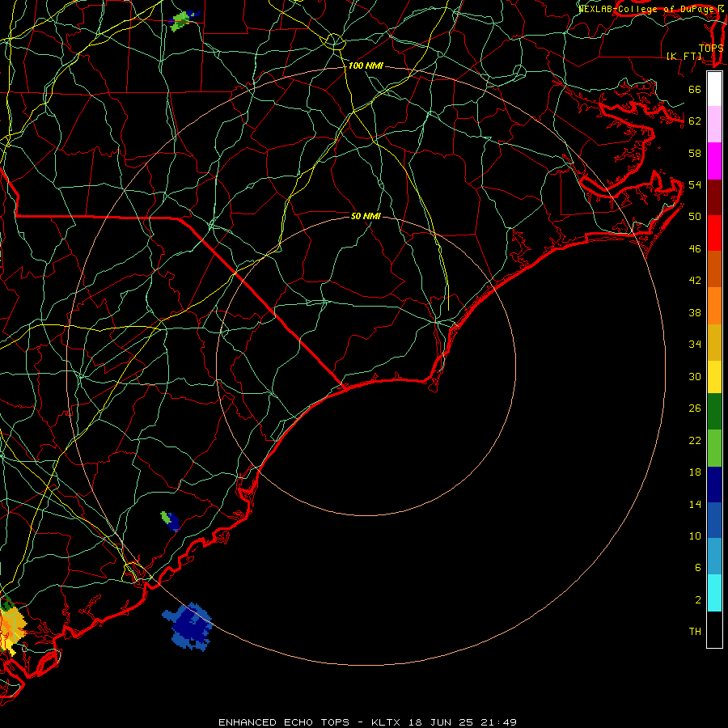Image resolution: width=728 pixels, height=728 pixels.
Task: Click legend value "42"
Action: pos(695,281)
